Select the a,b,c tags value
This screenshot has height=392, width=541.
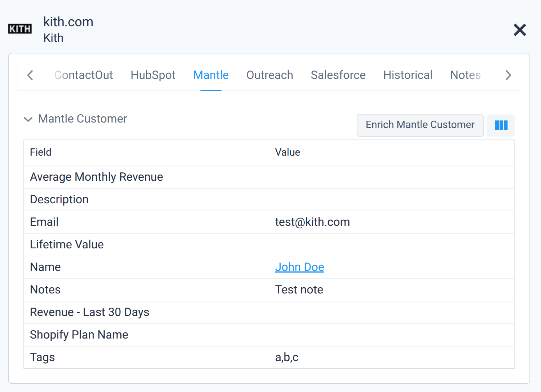[286, 357]
